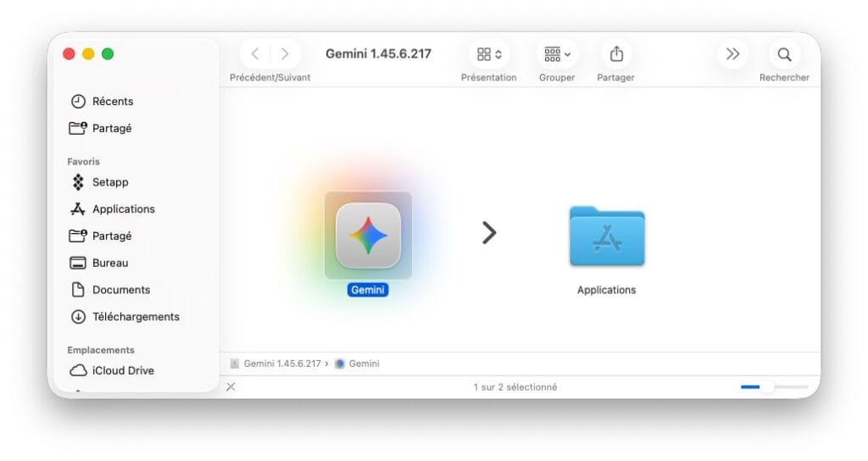868x461 pixels.
Task: Click the Rechercher magnifier icon
Action: pyautogui.click(x=784, y=54)
